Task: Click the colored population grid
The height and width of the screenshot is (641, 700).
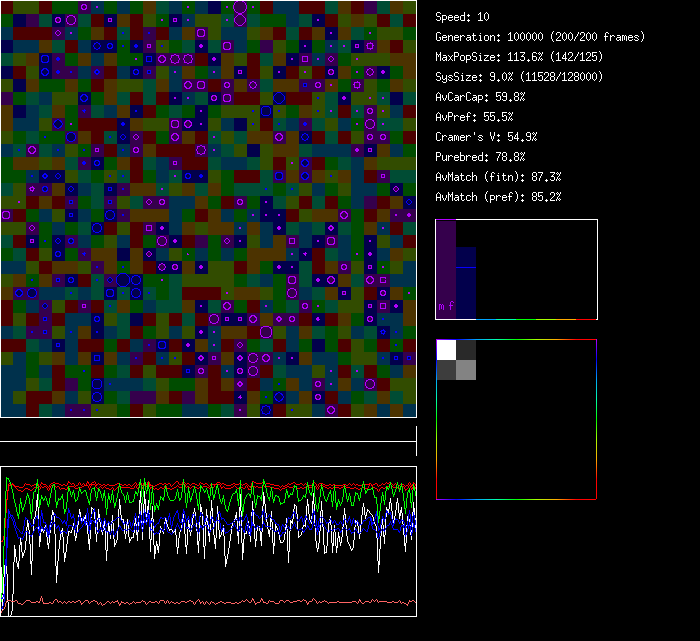Action: [208, 208]
